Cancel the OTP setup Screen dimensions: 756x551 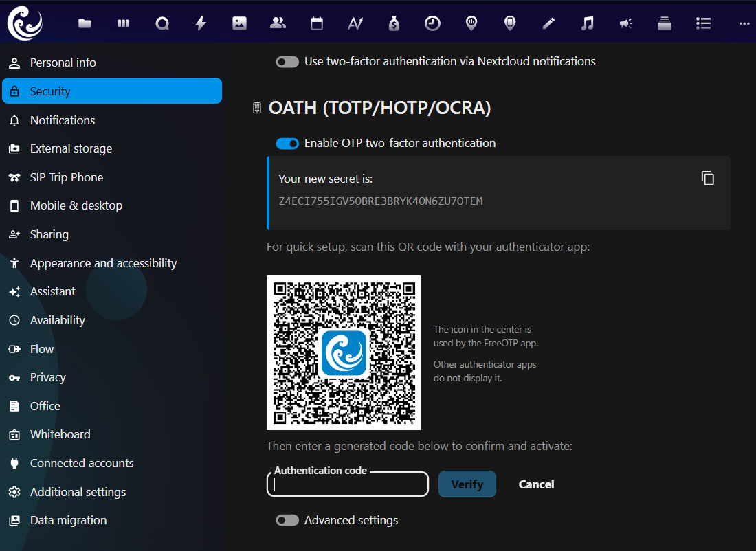point(536,484)
